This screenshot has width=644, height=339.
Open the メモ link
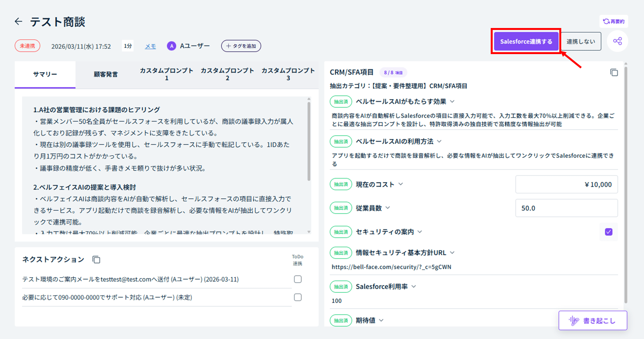tap(150, 46)
